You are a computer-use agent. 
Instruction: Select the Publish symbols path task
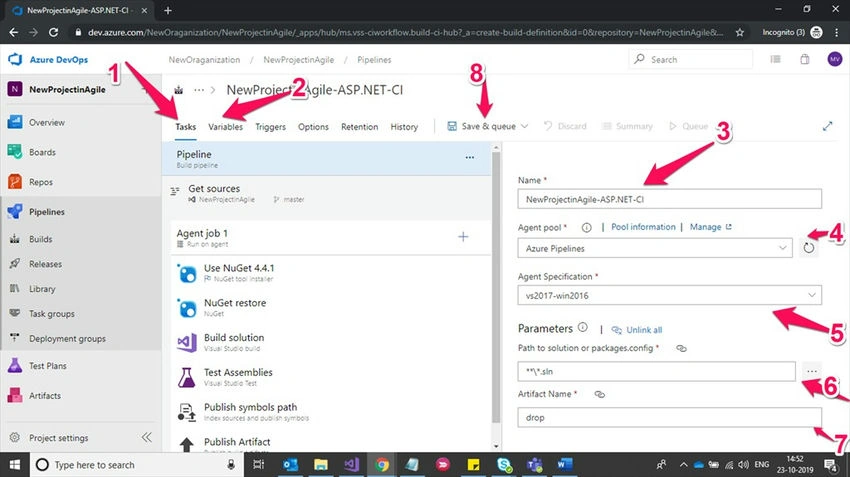(331, 412)
